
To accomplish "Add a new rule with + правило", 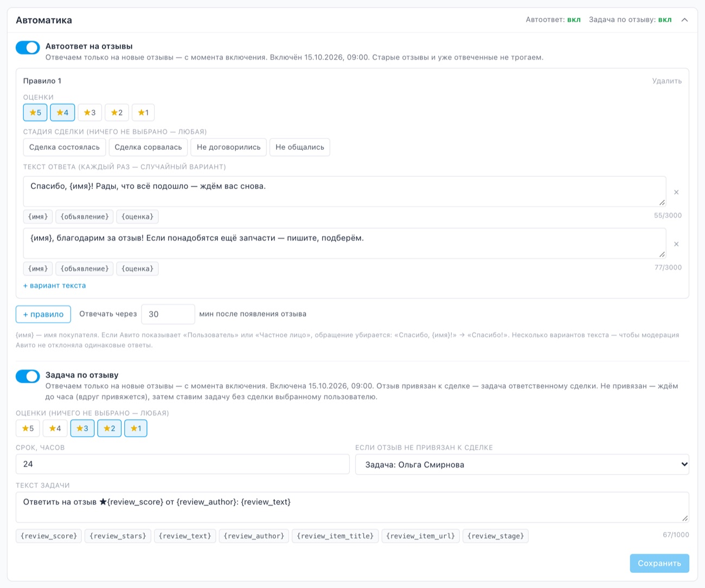I will [43, 314].
